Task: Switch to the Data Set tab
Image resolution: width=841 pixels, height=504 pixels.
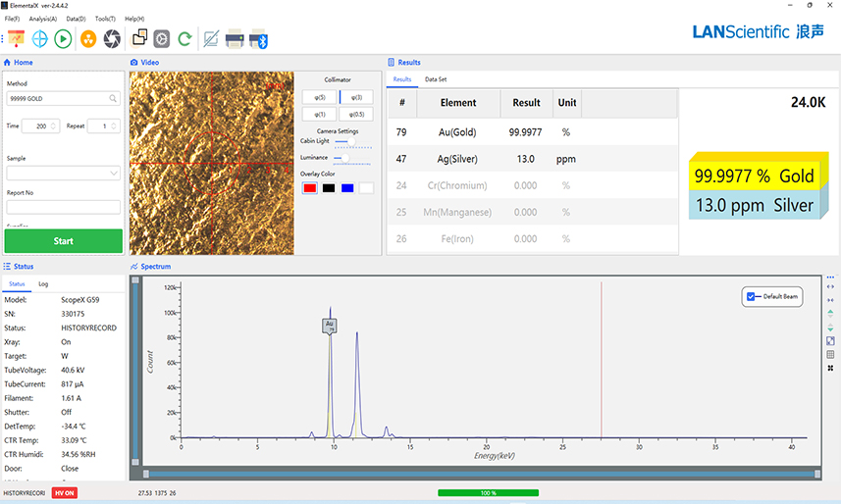Action: [x=436, y=79]
